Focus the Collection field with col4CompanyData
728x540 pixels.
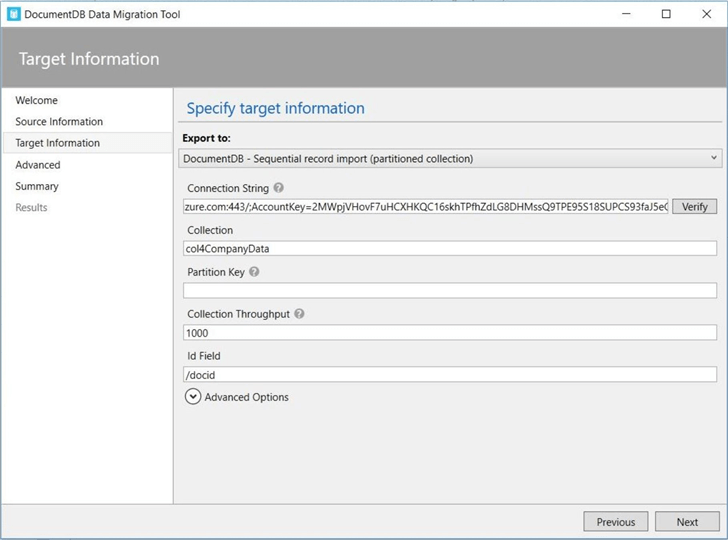[x=450, y=248]
